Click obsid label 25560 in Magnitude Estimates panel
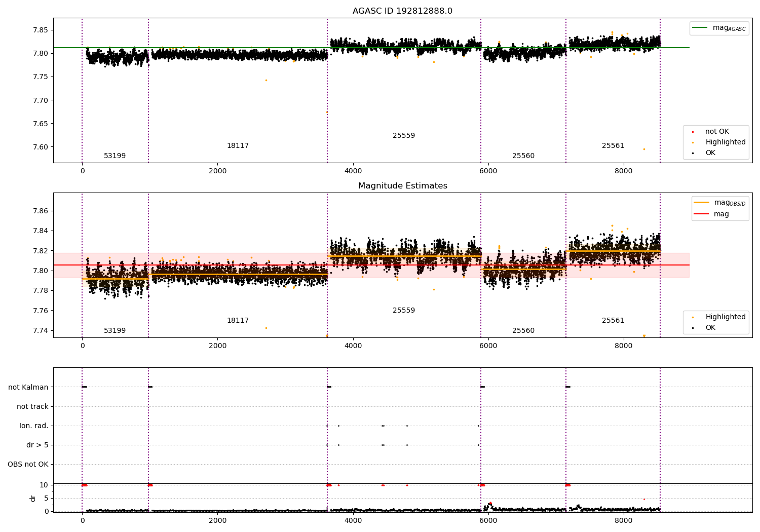The image size is (760, 532). click(x=523, y=331)
